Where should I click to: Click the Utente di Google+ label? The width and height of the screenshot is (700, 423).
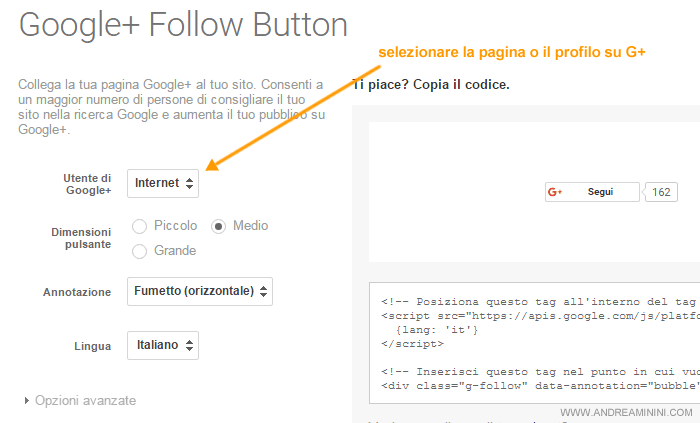89,184
